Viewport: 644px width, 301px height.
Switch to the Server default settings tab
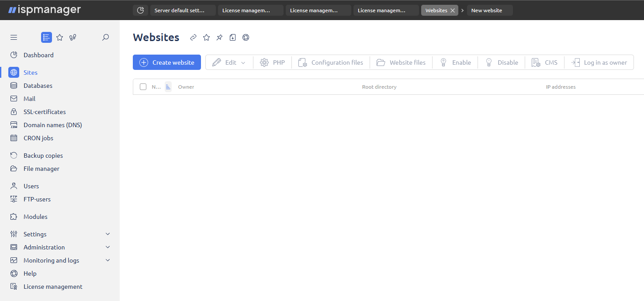(x=183, y=10)
